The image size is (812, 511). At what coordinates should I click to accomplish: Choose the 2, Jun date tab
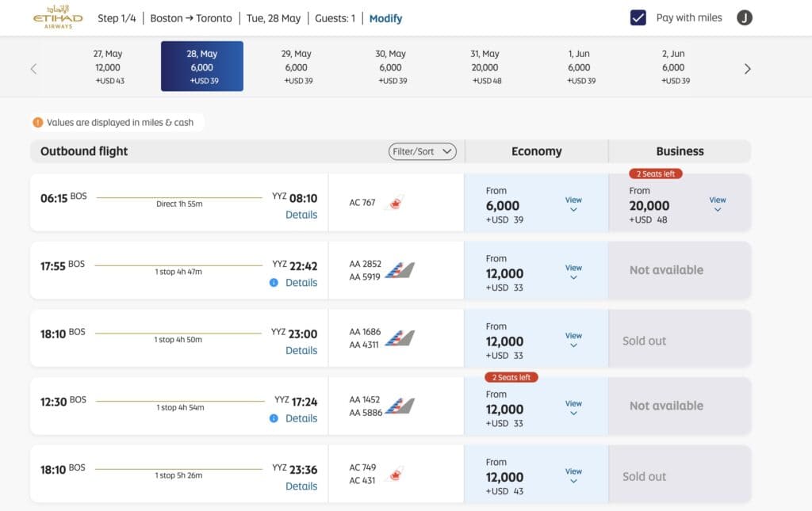tap(673, 67)
